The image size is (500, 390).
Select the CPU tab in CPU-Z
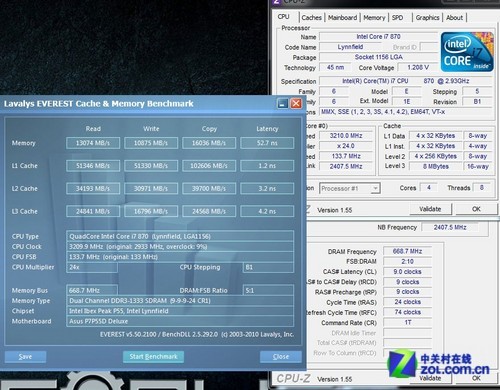click(283, 17)
